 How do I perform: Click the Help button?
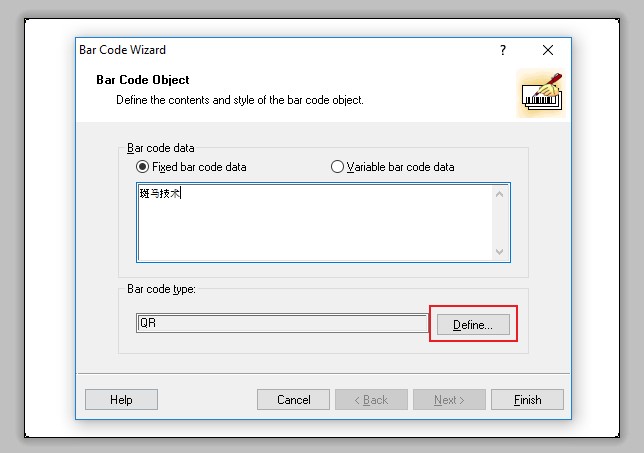121,400
